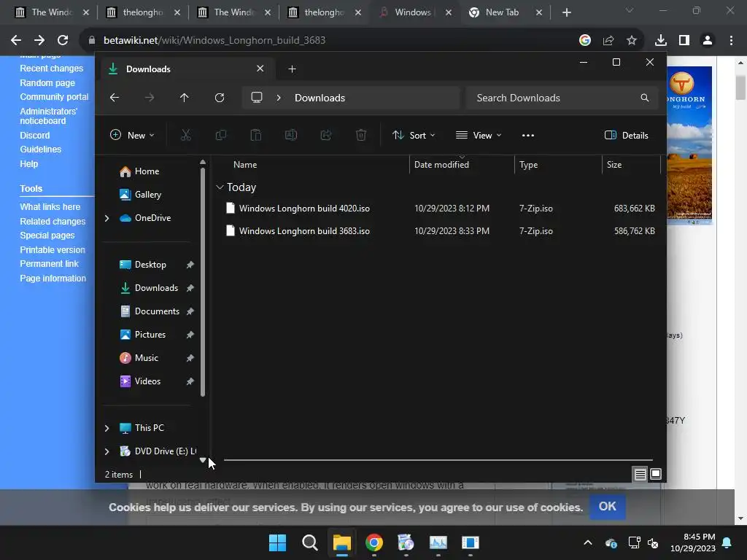This screenshot has width=747, height=560.
Task: Open Chrome downloads icon
Action: 660,41
